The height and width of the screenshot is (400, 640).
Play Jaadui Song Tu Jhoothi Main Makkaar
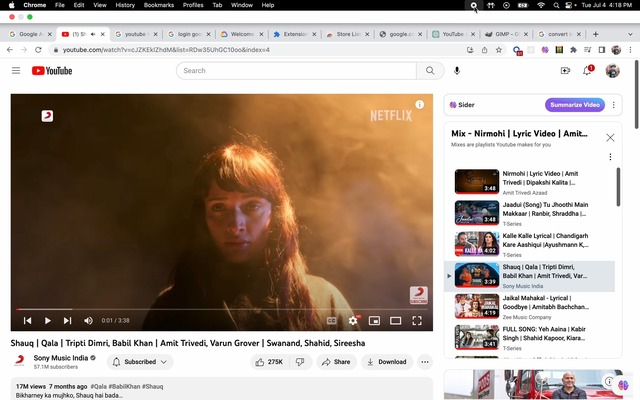pos(529,213)
